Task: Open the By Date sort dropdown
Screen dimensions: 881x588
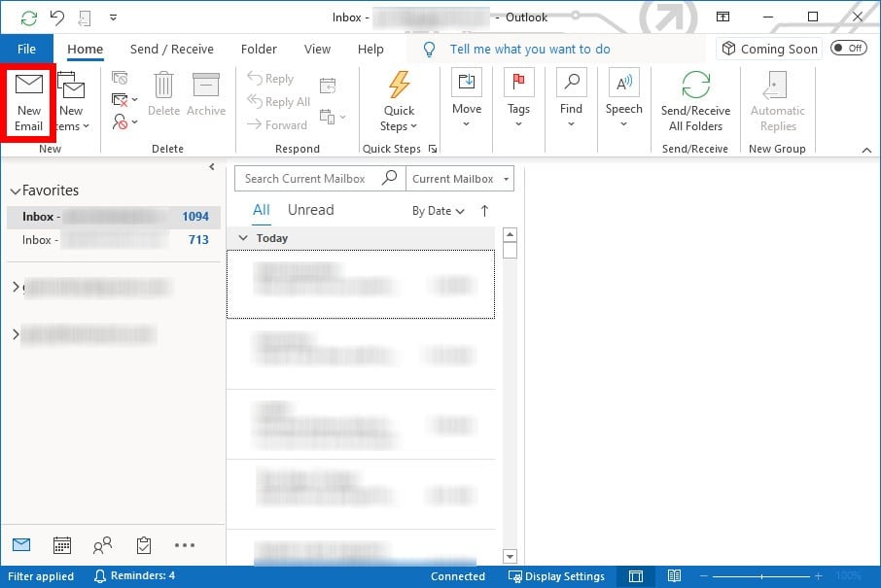Action: [438, 211]
